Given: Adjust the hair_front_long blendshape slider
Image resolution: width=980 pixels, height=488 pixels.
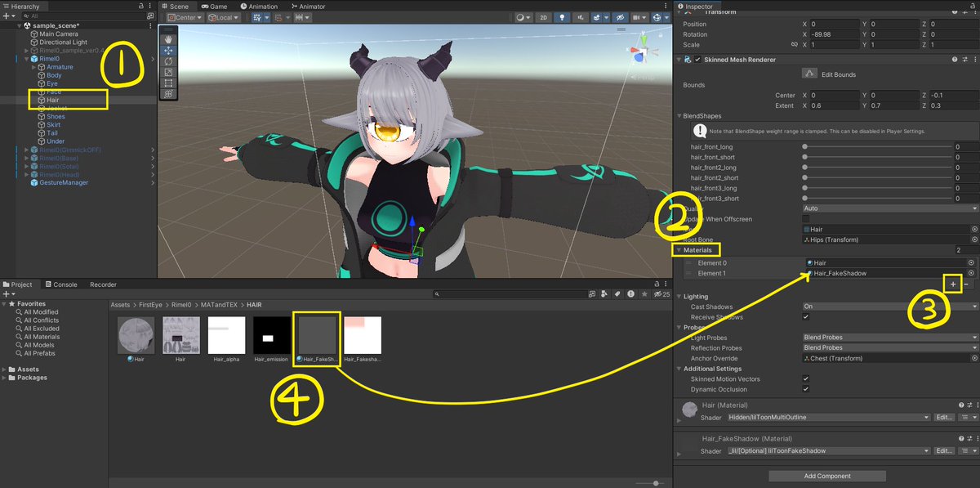Looking at the screenshot, I should (x=876, y=146).
